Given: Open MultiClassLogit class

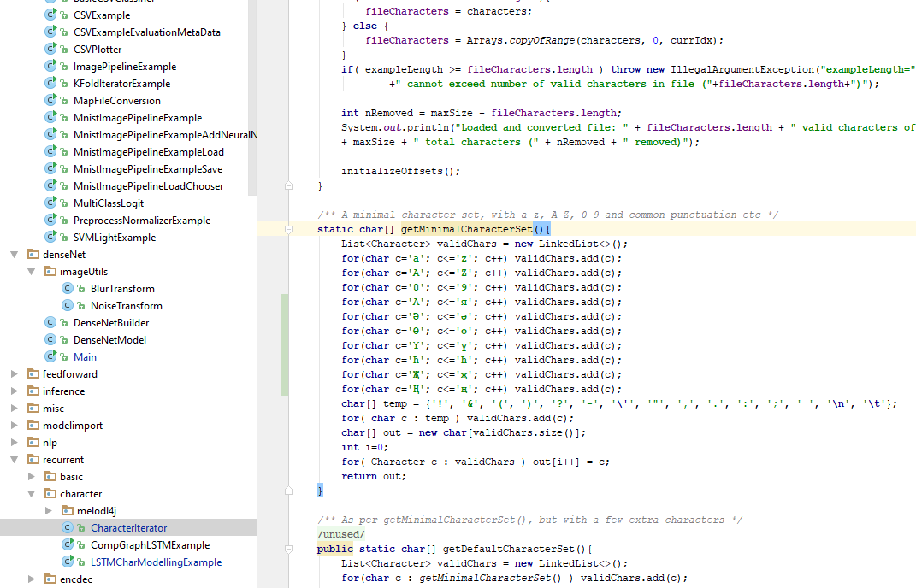Looking at the screenshot, I should pos(108,203).
